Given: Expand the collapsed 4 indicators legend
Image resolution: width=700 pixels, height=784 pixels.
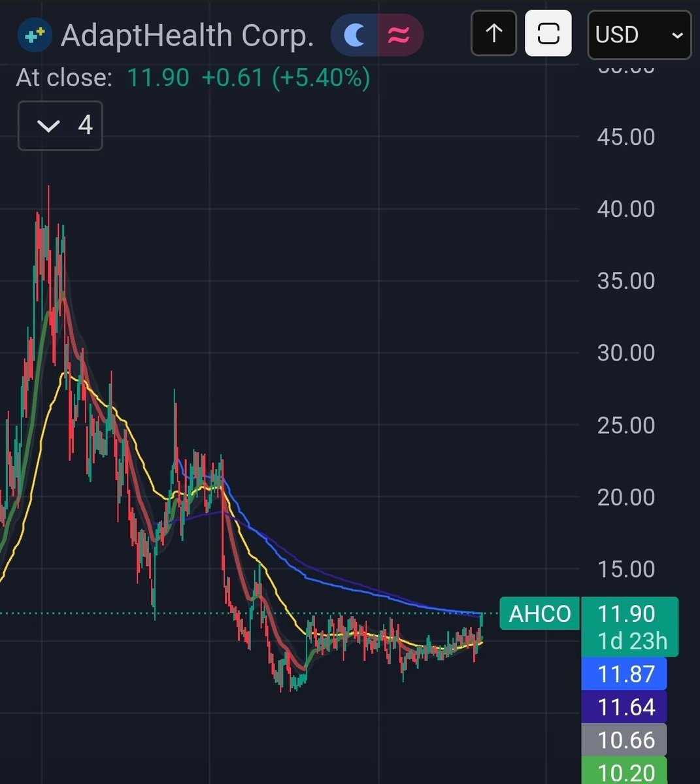Looking at the screenshot, I should pyautogui.click(x=60, y=125).
